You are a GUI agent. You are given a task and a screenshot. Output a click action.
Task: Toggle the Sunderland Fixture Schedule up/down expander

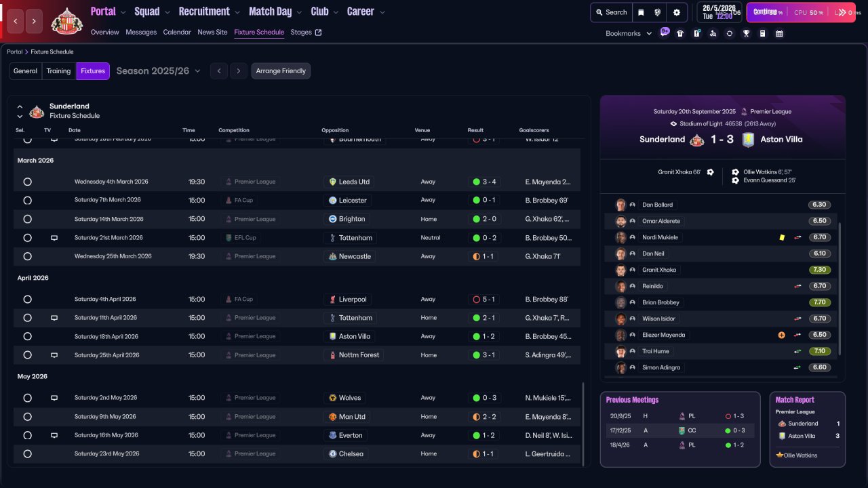(x=20, y=111)
